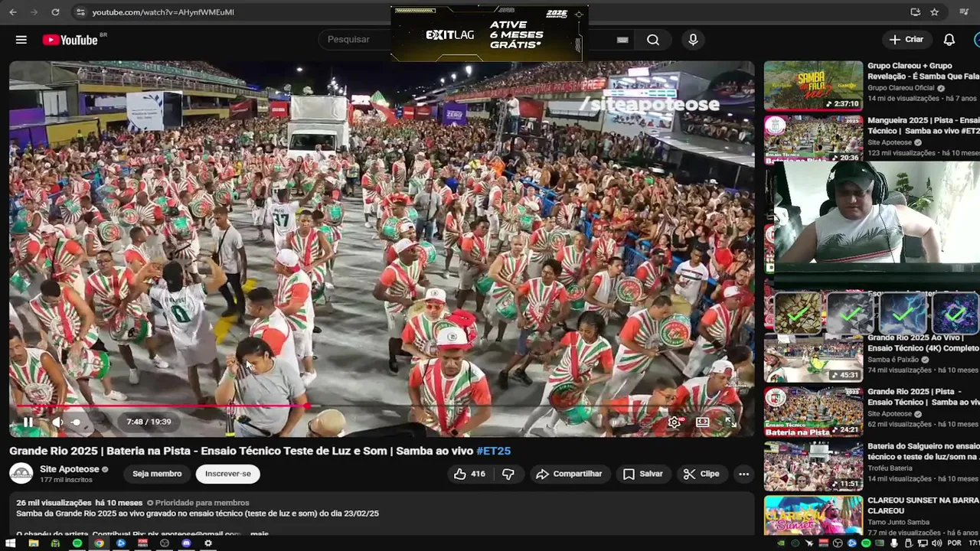980x551 pixels.
Task: Adjust the player volume slider
Action: click(x=77, y=422)
